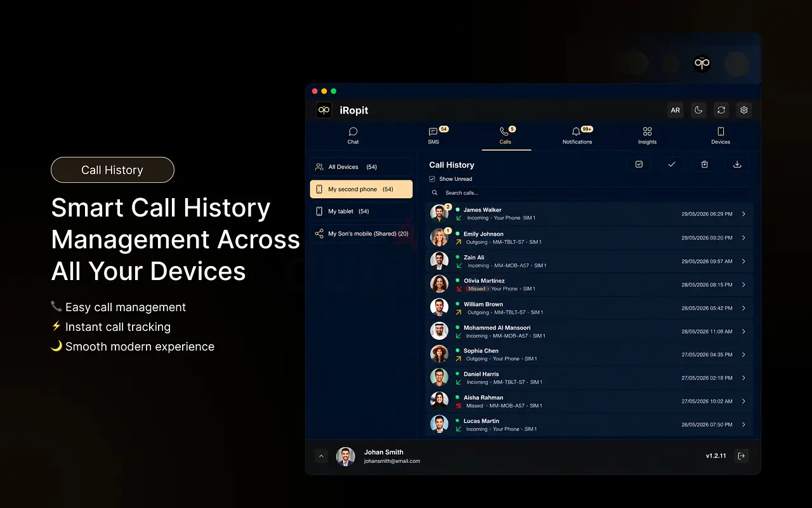Click Johan Smith's profile avatar
812x508 pixels.
(x=345, y=457)
